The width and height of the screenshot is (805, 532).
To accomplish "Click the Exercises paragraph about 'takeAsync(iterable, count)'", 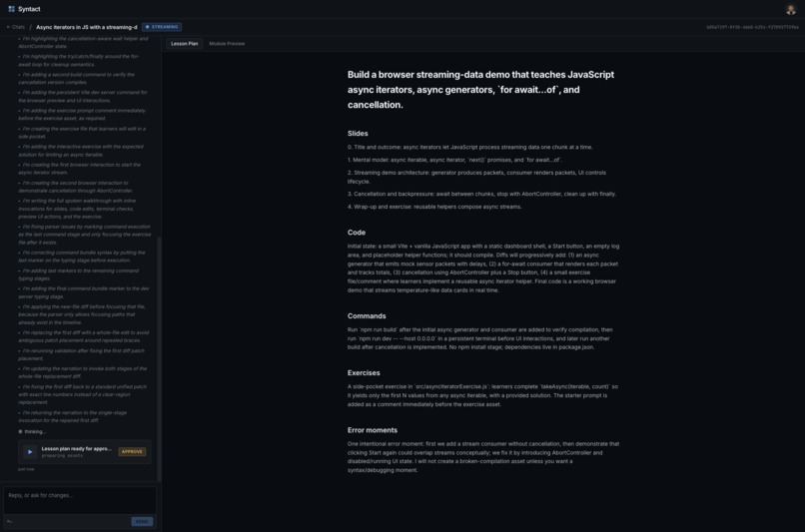I will [483, 395].
